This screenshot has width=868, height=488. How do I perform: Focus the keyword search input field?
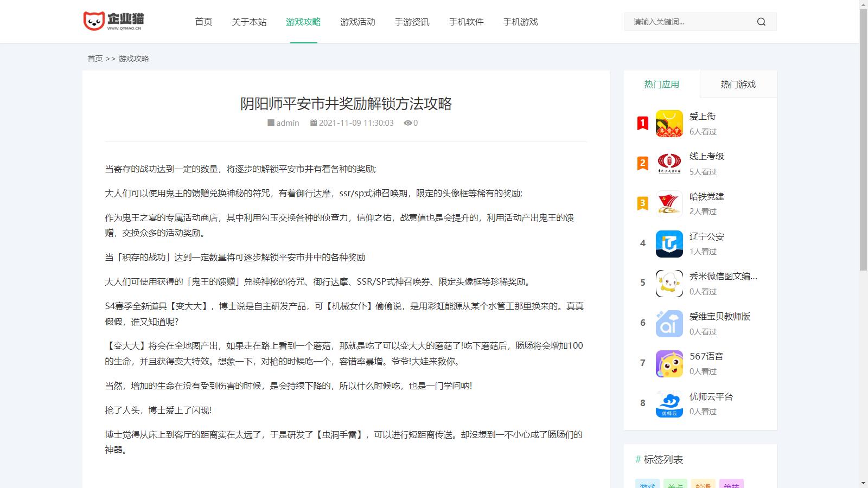pyautogui.click(x=689, y=22)
